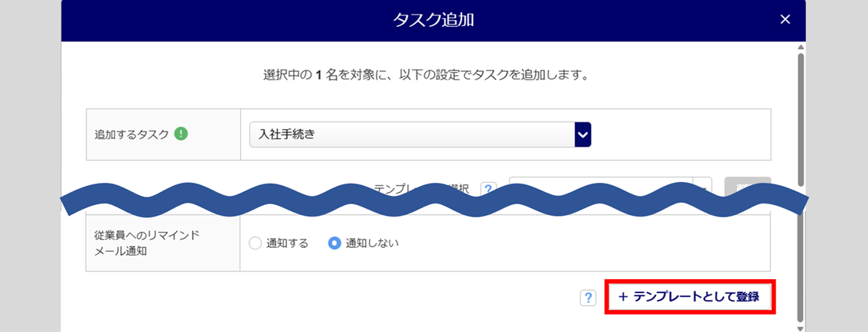Select the 通知しない radio button
The width and height of the screenshot is (868, 332).
pos(334,243)
